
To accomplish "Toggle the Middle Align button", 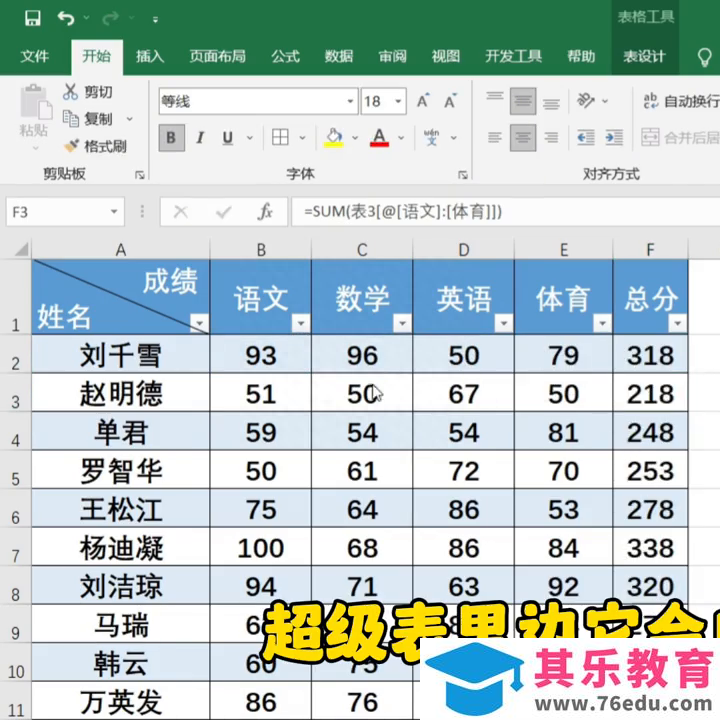I will 523,101.
